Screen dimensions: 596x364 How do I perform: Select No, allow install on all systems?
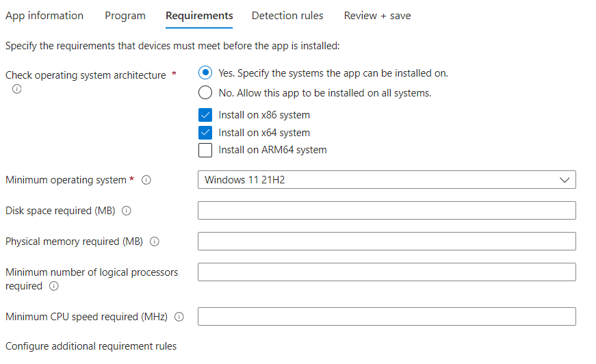tap(205, 93)
